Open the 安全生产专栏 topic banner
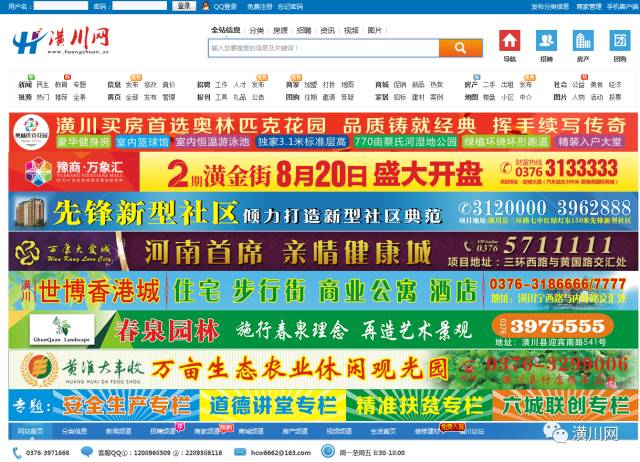 [x=127, y=405]
